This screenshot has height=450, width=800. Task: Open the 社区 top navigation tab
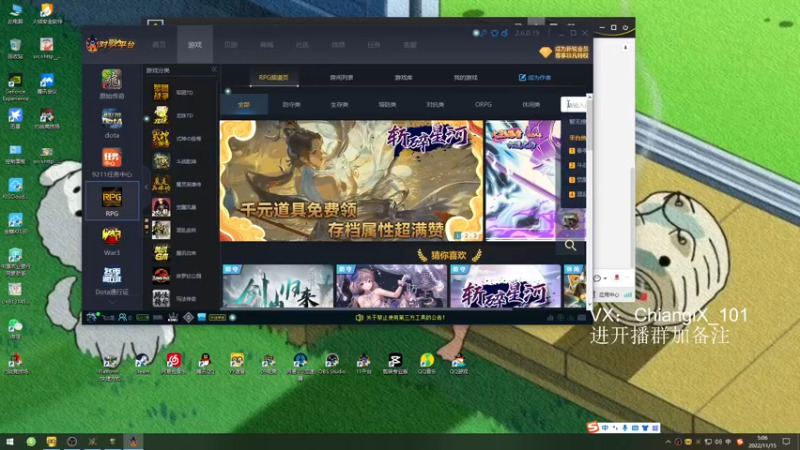pyautogui.click(x=302, y=45)
